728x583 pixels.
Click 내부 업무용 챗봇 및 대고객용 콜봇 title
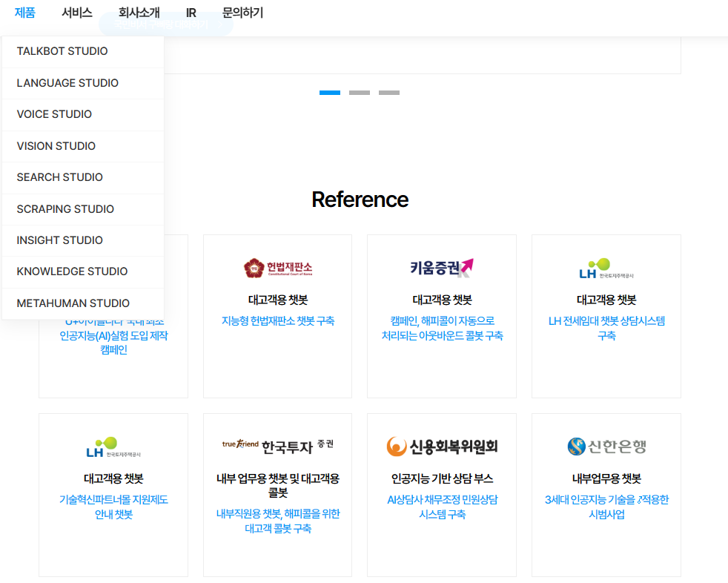point(278,486)
